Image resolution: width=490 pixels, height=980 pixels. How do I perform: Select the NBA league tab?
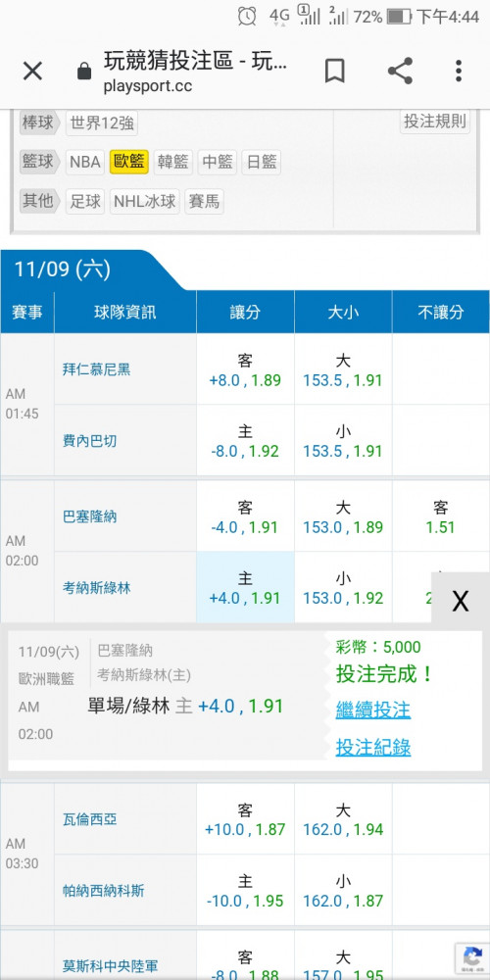click(85, 162)
